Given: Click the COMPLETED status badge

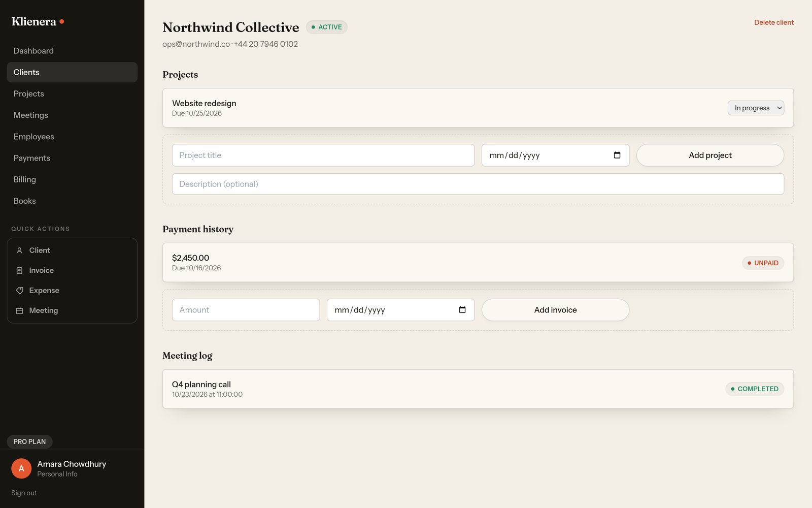Looking at the screenshot, I should [755, 389].
